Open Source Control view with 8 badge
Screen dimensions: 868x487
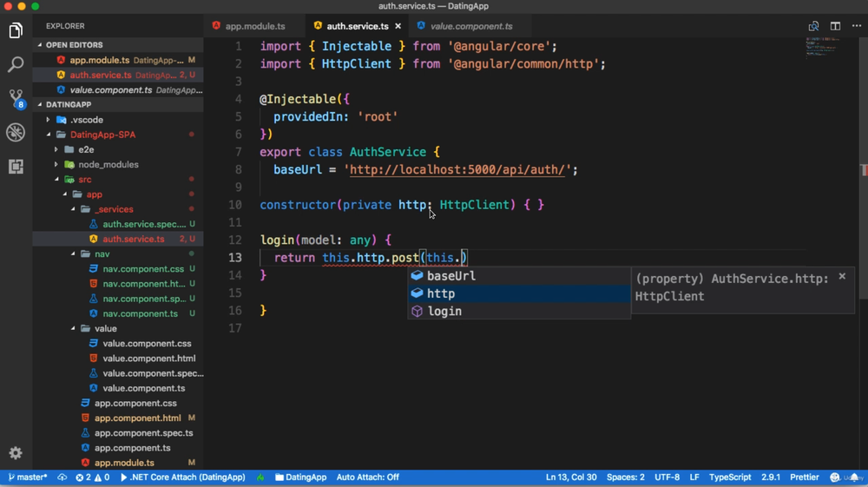16,98
